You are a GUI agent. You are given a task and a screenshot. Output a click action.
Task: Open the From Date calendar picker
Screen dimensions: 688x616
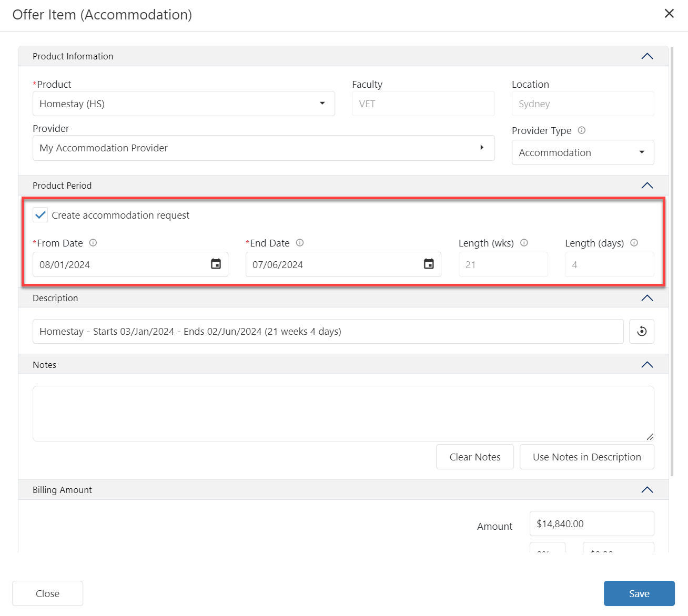[x=216, y=264]
